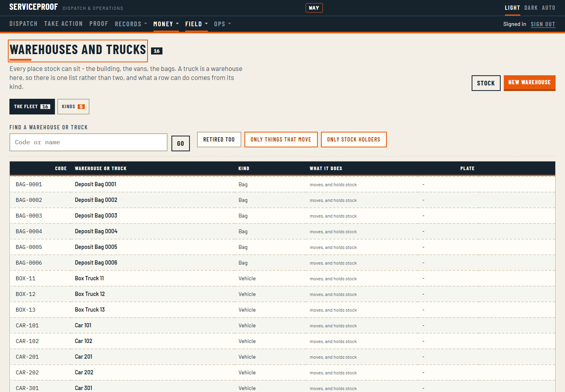Screen dimensions: 565x392
Task: Open the ServiceProof home logo
Action: [x=33, y=7]
